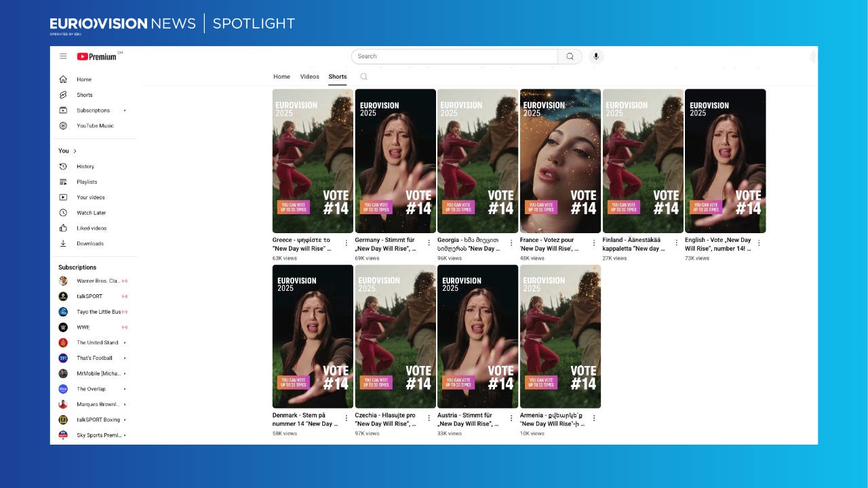Image resolution: width=868 pixels, height=488 pixels.
Task: Select the channel Shorts tab
Action: point(338,77)
